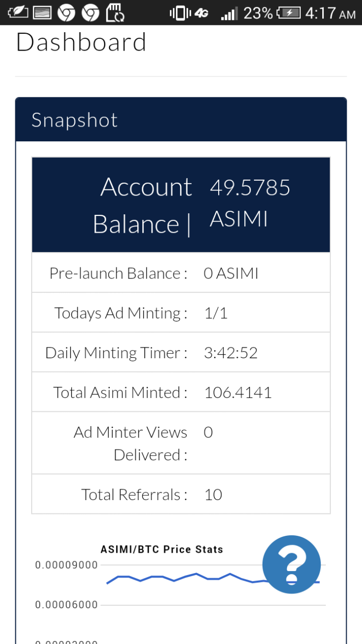
Task: Tap the leaf-shaped notification icon
Action: [x=18, y=12]
